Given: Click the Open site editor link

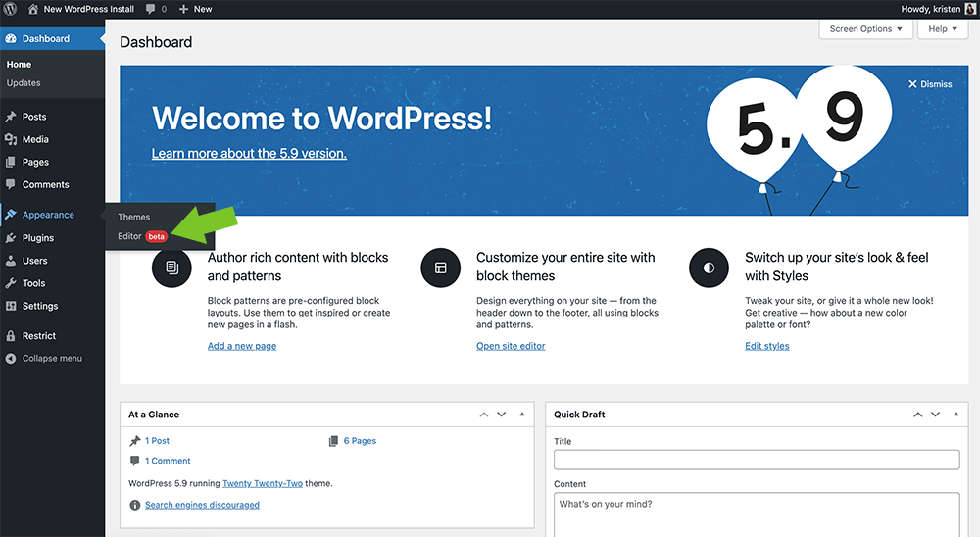Looking at the screenshot, I should tap(511, 346).
